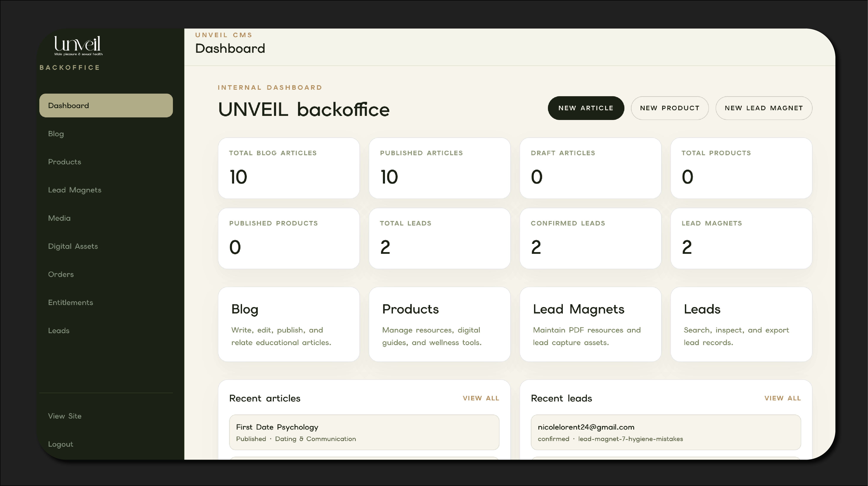Open the Products card about digital guides
Image resolution: width=868 pixels, height=486 pixels.
pyautogui.click(x=439, y=324)
